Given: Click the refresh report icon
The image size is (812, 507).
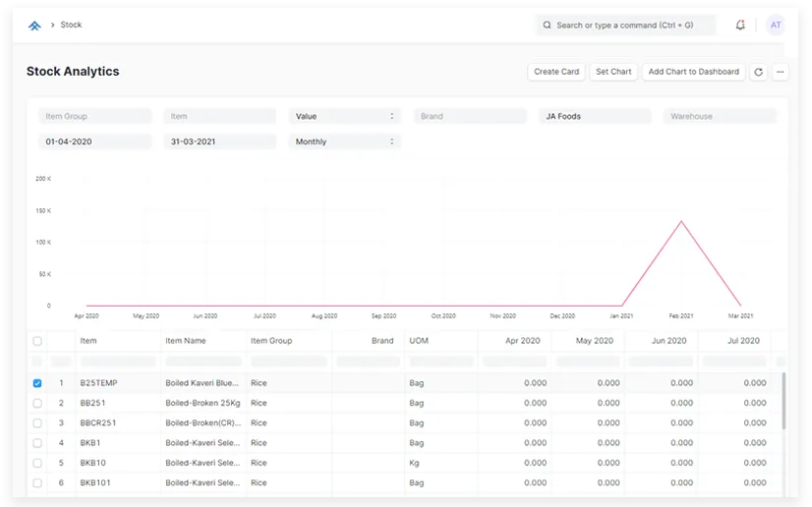Looking at the screenshot, I should pos(758,72).
